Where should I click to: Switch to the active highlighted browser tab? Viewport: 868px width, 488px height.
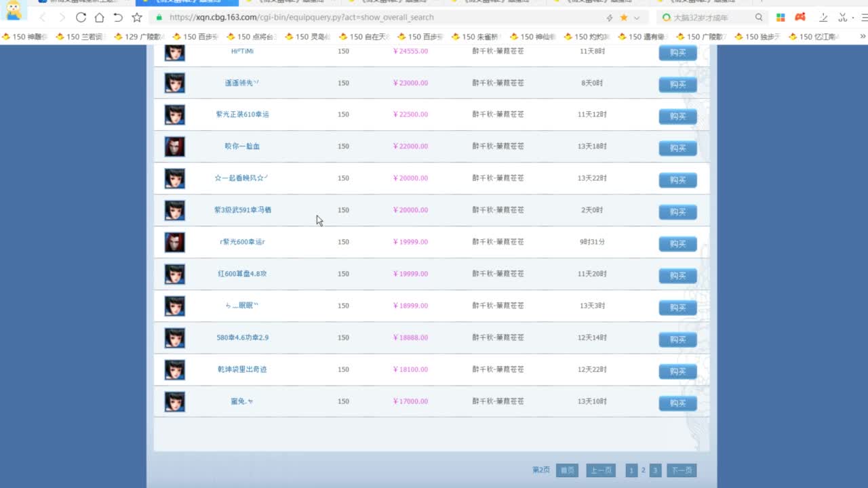[186, 2]
